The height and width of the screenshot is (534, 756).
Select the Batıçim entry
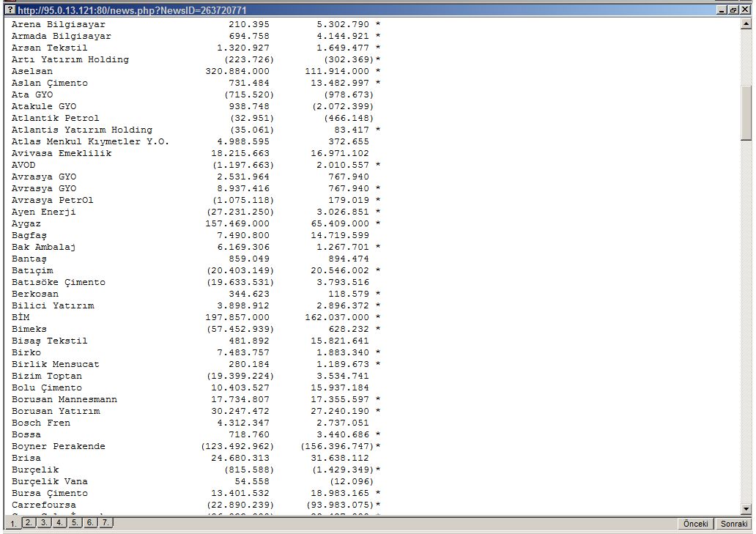coord(32,270)
